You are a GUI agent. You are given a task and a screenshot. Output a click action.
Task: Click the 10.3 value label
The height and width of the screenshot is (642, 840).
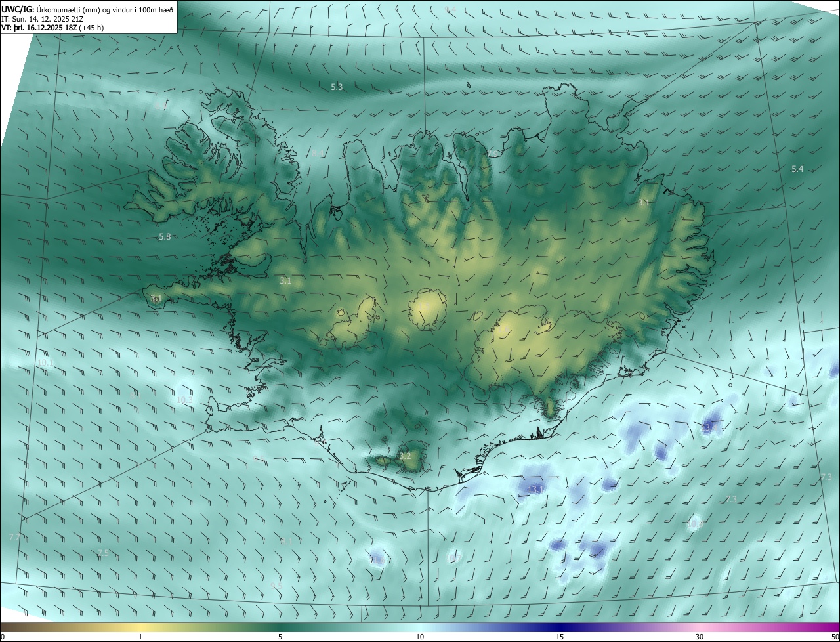click(185, 400)
